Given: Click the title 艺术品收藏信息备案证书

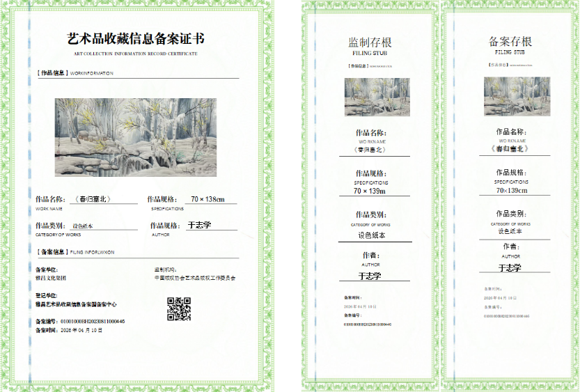Looking at the screenshot, I should coord(136,39).
